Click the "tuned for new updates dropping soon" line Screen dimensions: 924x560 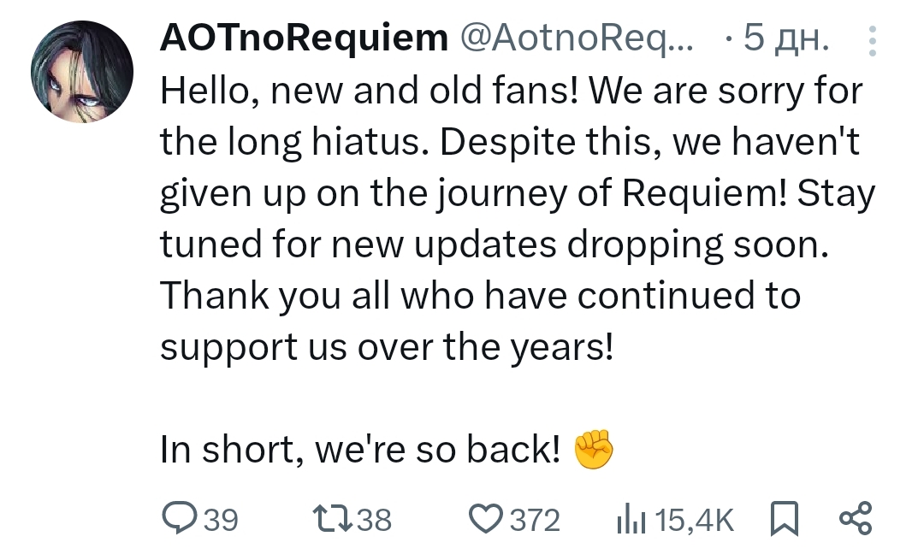tap(495, 245)
